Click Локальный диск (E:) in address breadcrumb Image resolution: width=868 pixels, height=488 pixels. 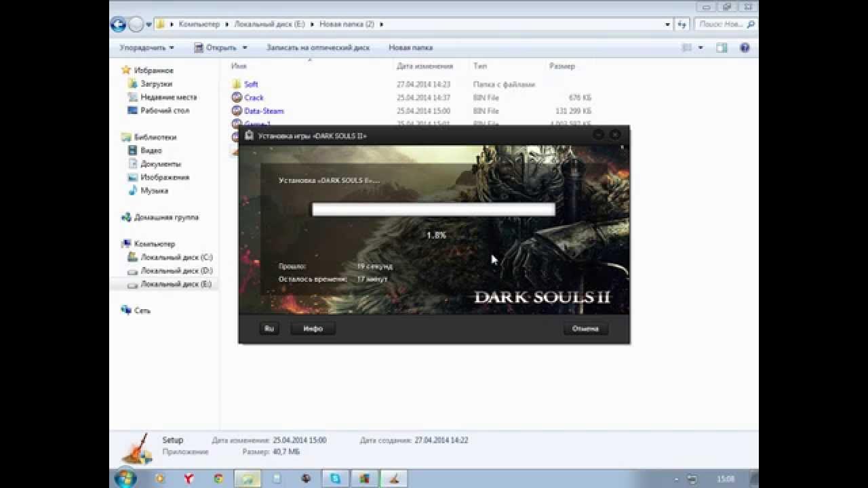point(270,24)
